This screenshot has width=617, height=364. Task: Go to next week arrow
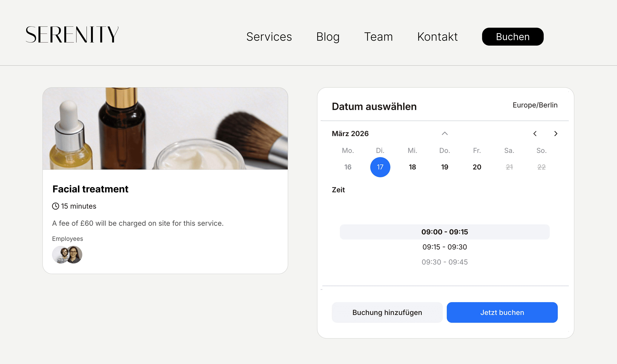coord(556,134)
